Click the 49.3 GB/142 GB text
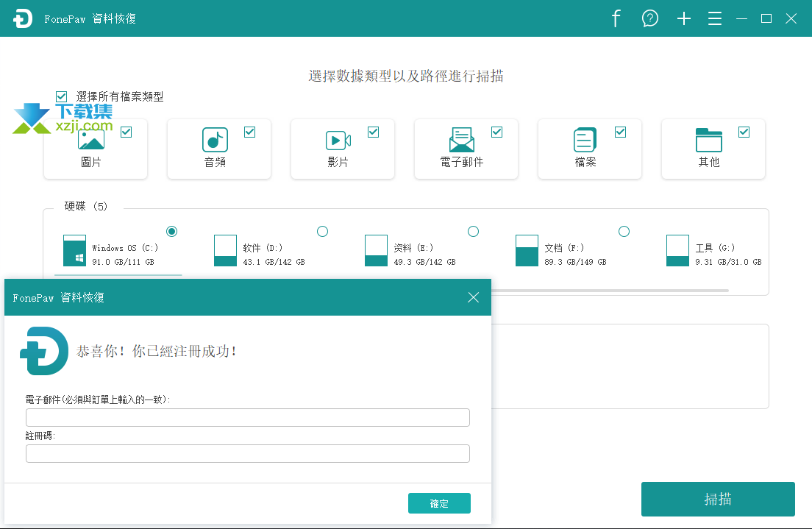 (x=424, y=262)
